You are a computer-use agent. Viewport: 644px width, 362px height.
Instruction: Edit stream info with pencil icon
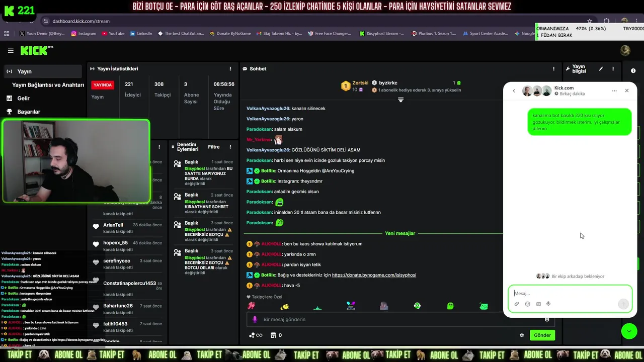click(601, 69)
